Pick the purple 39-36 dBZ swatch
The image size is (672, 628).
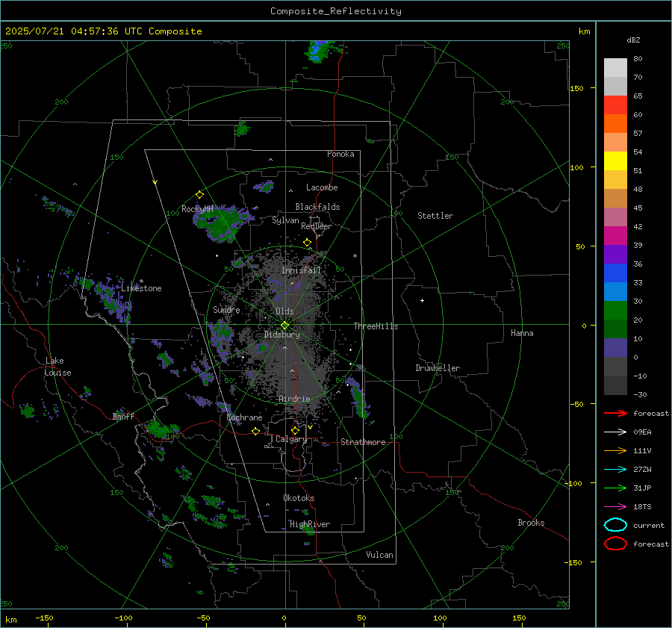(x=615, y=254)
